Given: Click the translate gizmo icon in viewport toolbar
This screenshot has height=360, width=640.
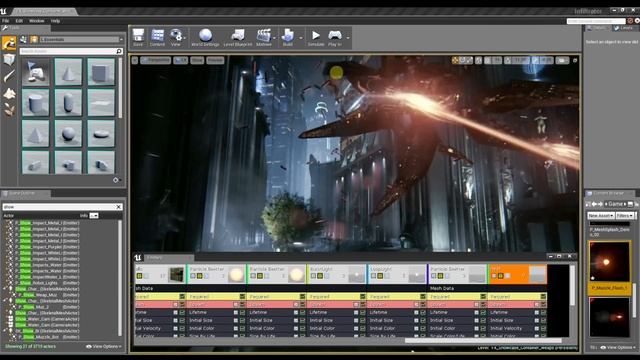Looking at the screenshot, I should (456, 60).
